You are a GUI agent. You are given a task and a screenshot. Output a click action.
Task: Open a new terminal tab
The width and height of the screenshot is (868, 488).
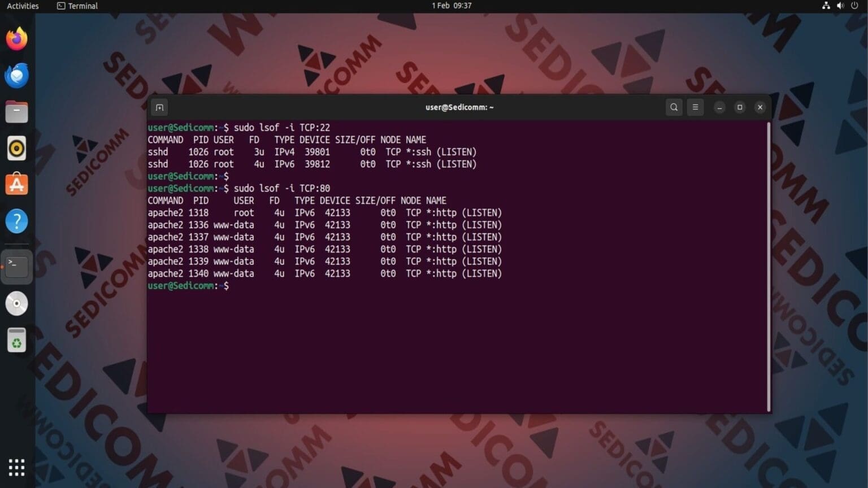tap(159, 107)
